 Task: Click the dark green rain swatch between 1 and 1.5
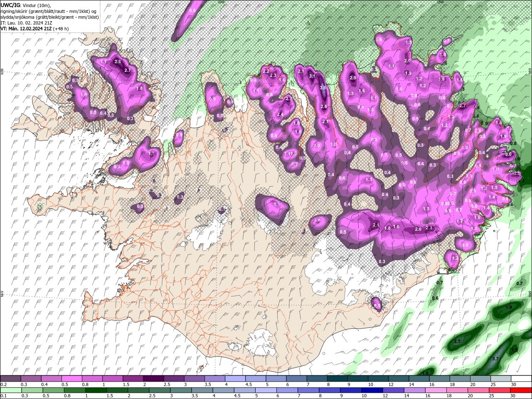[96, 390]
